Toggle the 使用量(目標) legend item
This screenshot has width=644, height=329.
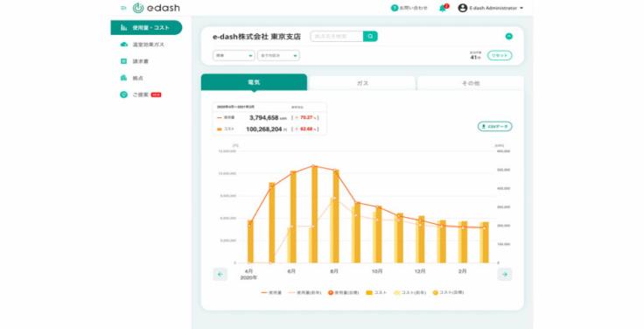pos(343,293)
